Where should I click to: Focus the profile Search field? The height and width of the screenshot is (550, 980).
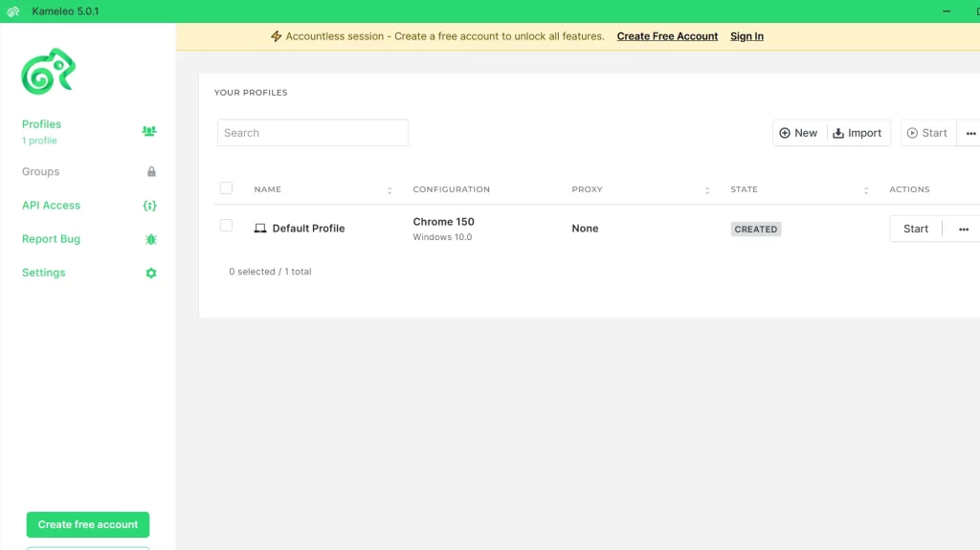coord(313,133)
